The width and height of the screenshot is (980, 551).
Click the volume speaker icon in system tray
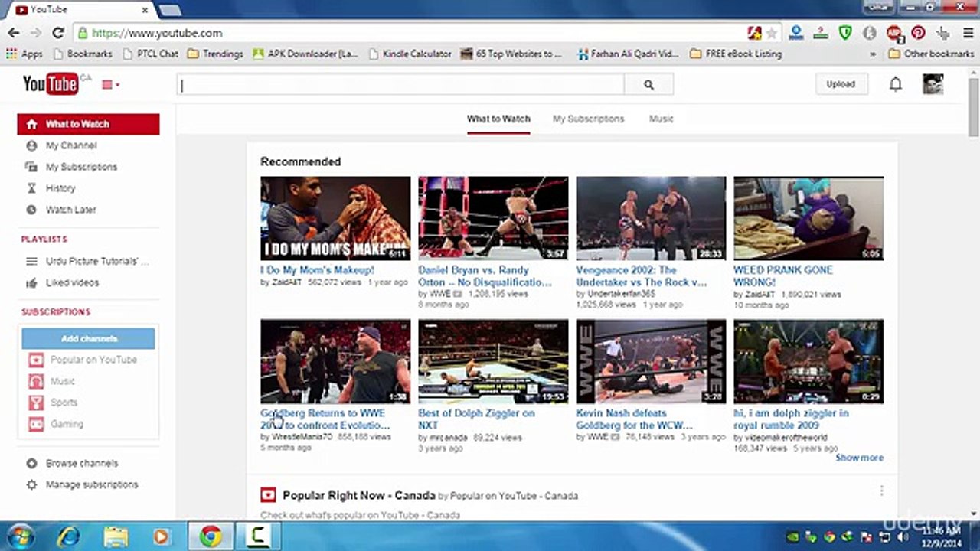(901, 536)
